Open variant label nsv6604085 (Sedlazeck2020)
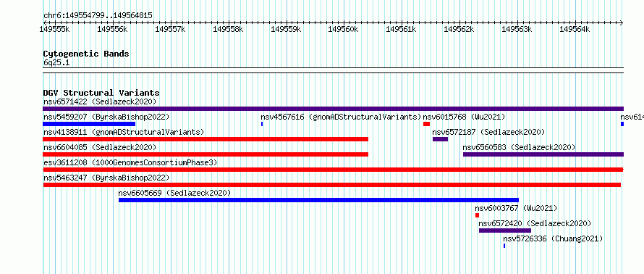 (100, 147)
